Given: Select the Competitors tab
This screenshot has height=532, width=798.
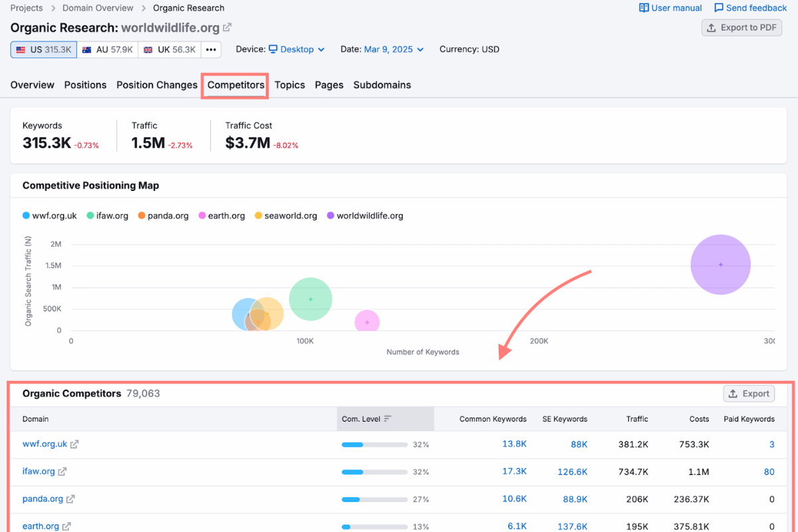Looking at the screenshot, I should tap(236, 85).
